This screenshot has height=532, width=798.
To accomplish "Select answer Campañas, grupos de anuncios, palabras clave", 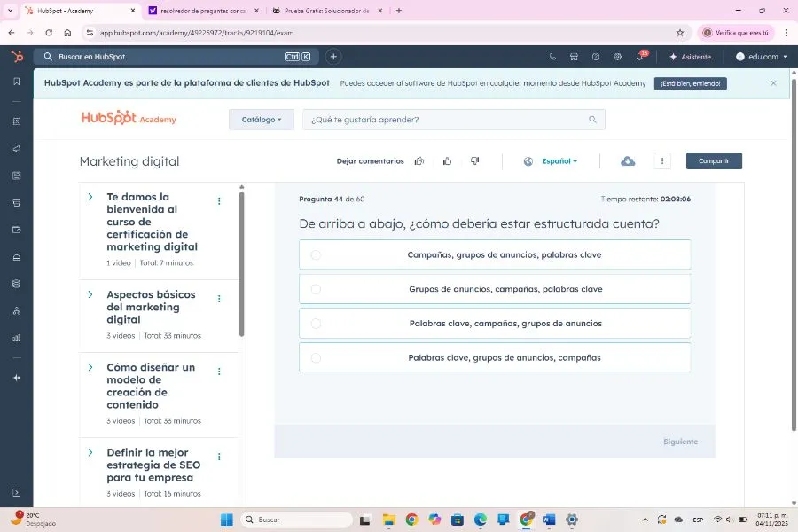I will tap(495, 254).
